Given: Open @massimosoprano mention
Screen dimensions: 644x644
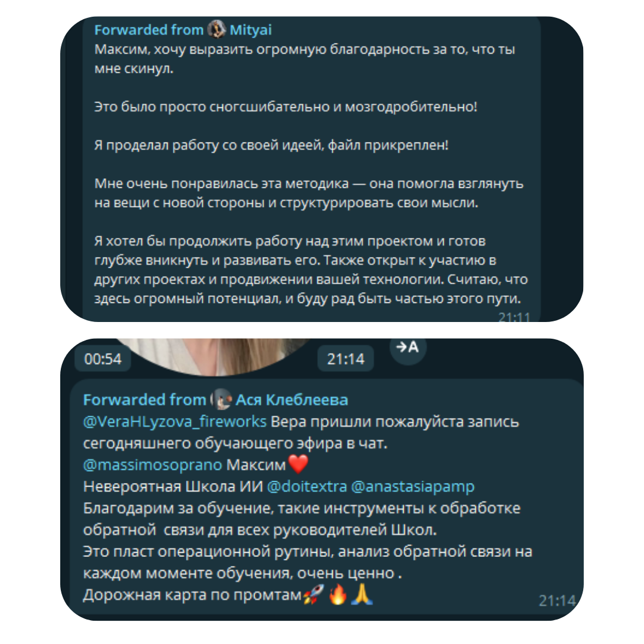Looking at the screenshot, I should (x=153, y=465).
